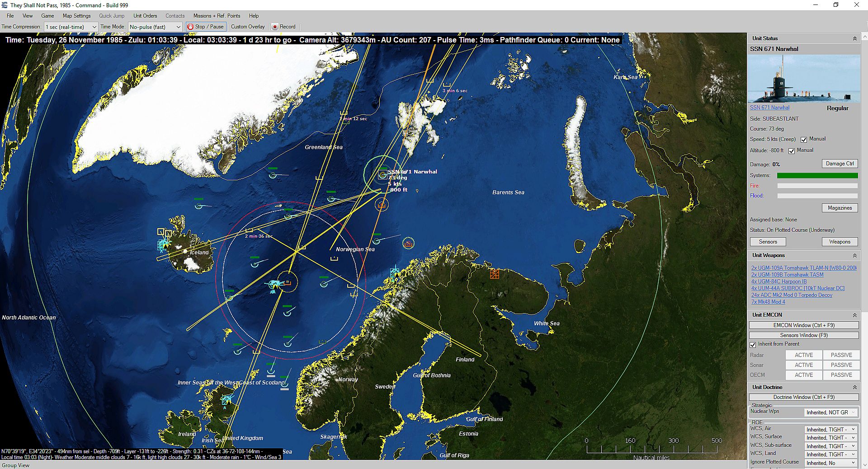Select the SSN 671 Narwhal submarine map marker
This screenshot has width=868, height=469.
point(382,174)
